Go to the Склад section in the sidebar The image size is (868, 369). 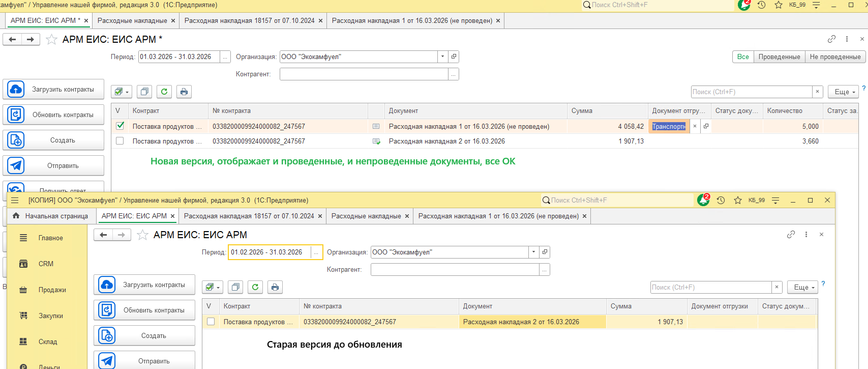coord(48,342)
